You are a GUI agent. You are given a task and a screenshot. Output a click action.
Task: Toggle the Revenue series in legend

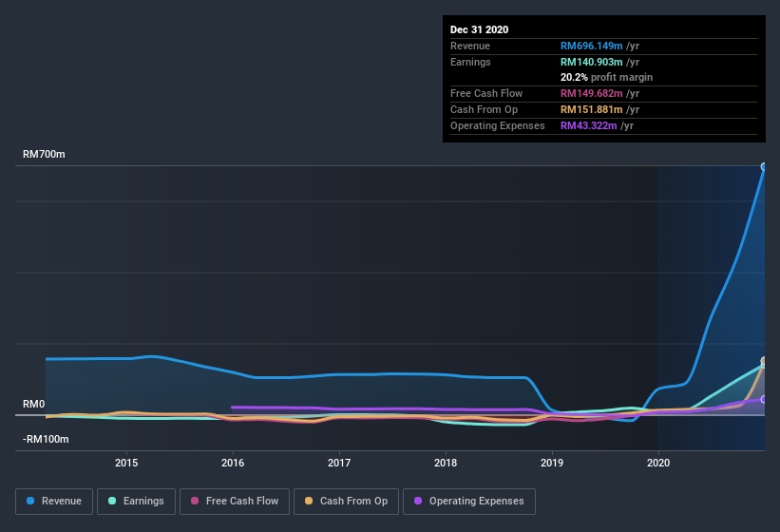point(54,501)
